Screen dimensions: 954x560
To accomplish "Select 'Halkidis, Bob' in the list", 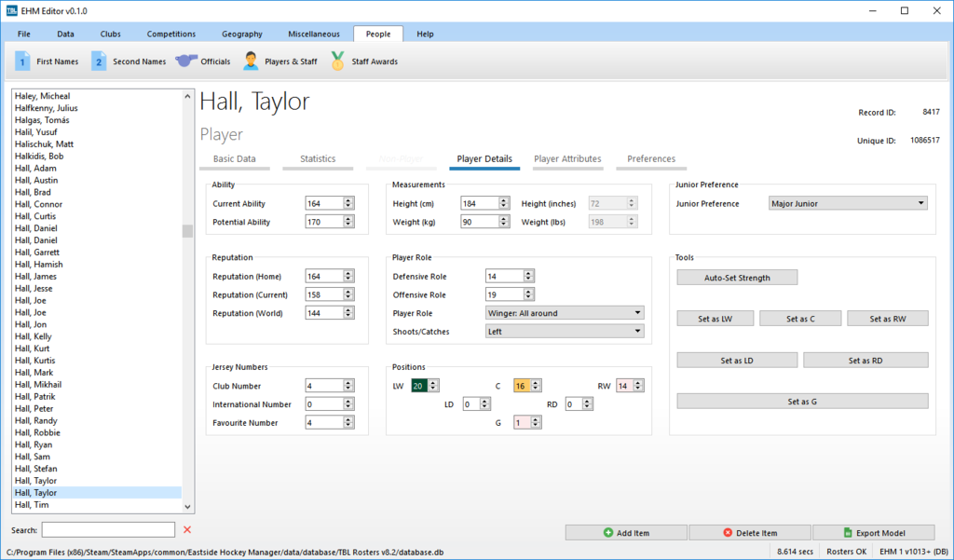I will [x=97, y=157].
